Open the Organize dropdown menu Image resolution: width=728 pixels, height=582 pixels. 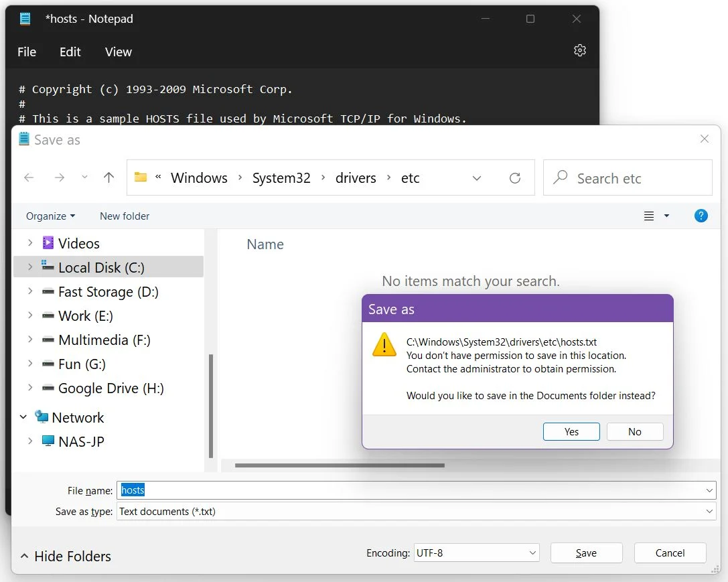click(51, 216)
